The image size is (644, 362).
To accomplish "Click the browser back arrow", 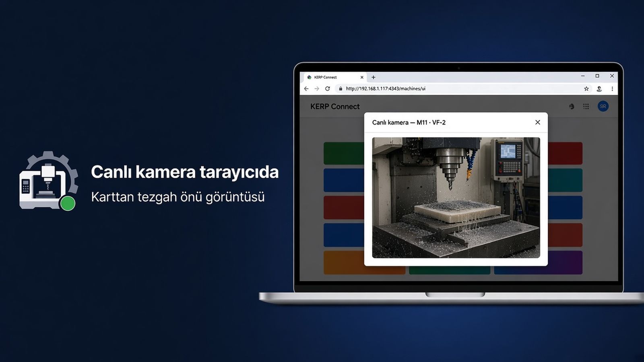I will tap(306, 88).
